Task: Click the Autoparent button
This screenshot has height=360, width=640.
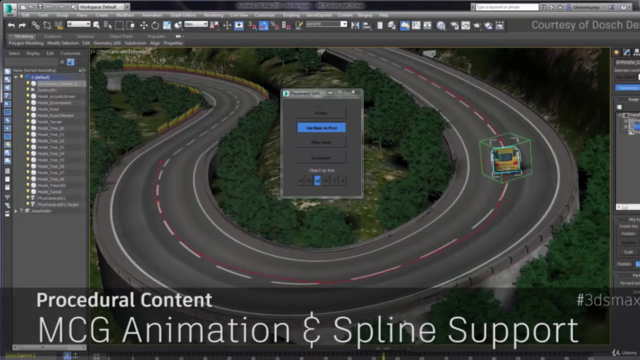Action: point(321,158)
